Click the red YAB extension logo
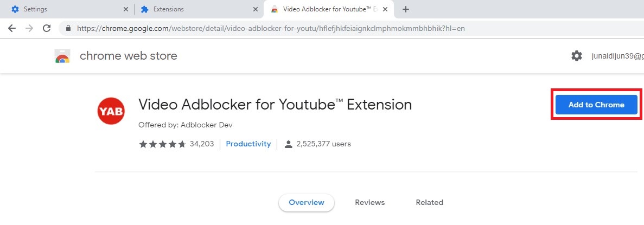The height and width of the screenshot is (225, 644). tap(111, 111)
